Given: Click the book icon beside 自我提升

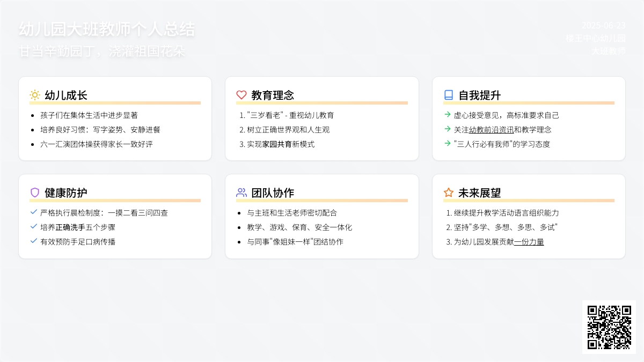Looking at the screenshot, I should [449, 95].
